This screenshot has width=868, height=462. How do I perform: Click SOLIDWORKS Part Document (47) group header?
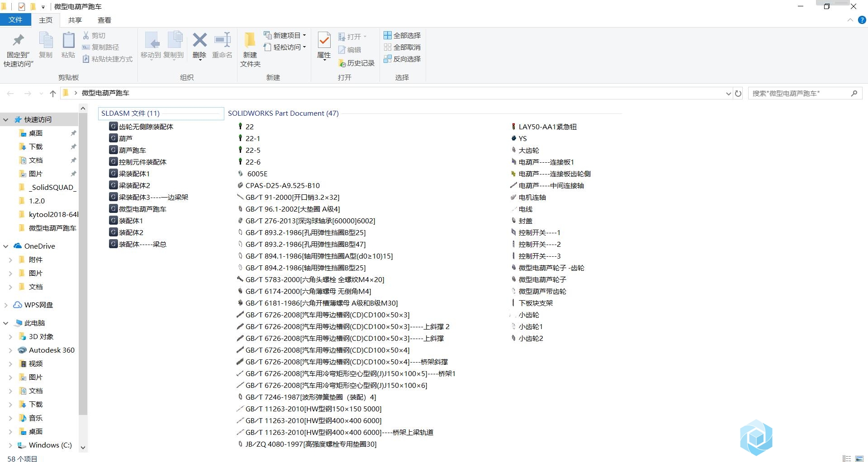point(283,113)
